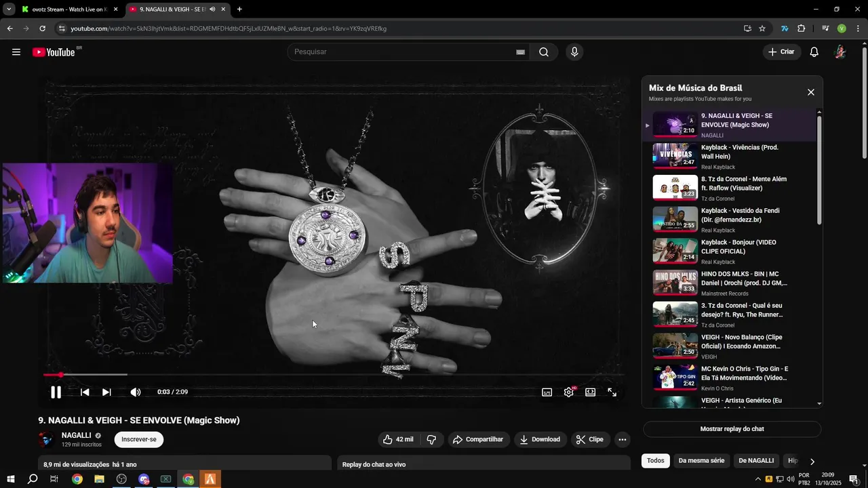868x488 pixels.
Task: Play Kayblack - Bonjour video
Action: 730,251
